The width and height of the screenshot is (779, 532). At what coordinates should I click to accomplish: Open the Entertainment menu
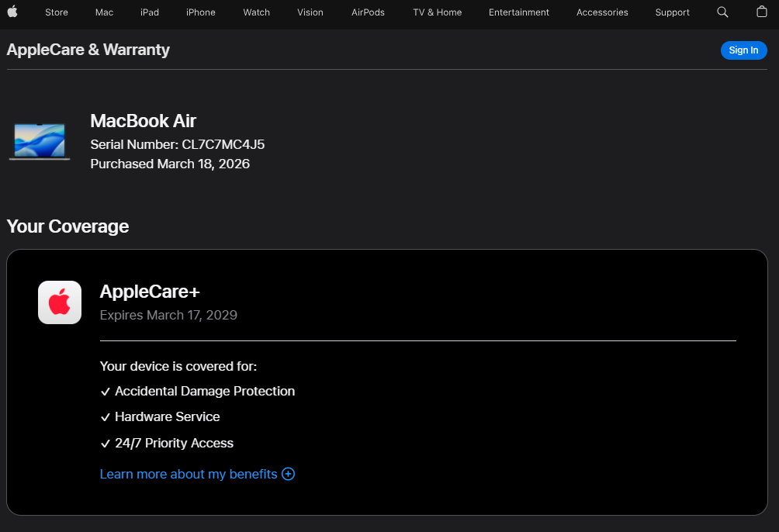tap(518, 12)
